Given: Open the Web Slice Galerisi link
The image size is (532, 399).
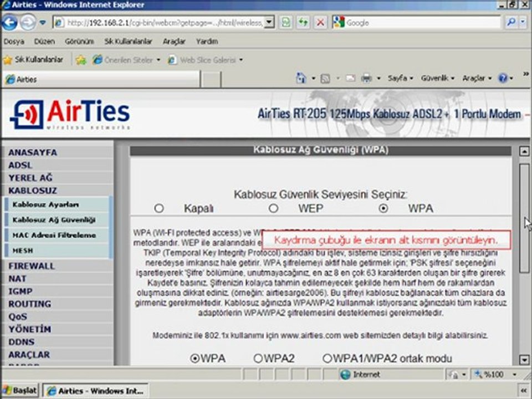Looking at the screenshot, I should point(205,60).
